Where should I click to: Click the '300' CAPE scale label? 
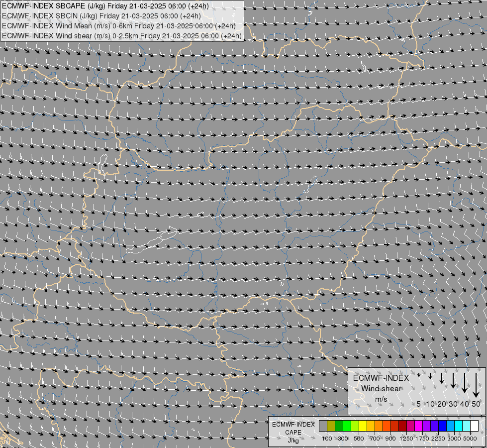(343, 439)
